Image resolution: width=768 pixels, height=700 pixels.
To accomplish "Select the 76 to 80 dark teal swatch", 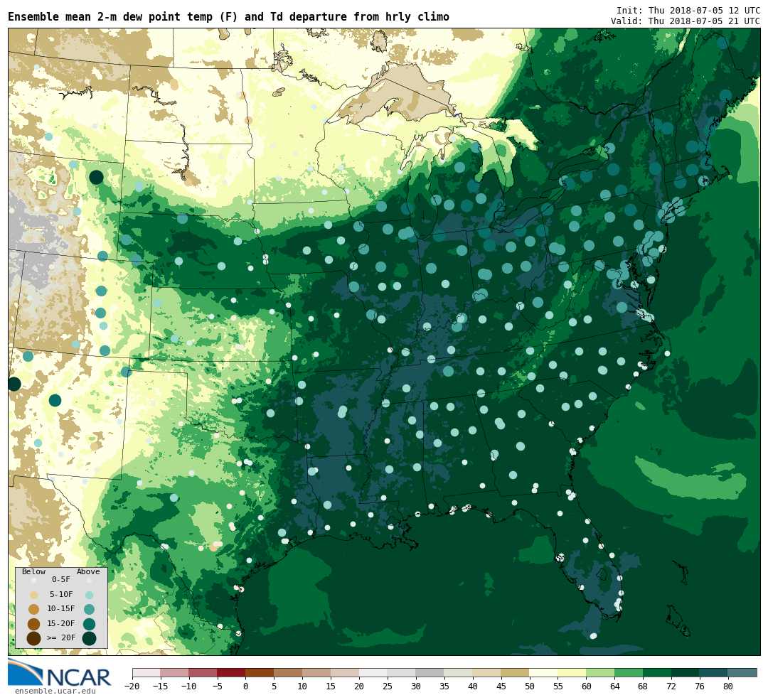I will 715,672.
